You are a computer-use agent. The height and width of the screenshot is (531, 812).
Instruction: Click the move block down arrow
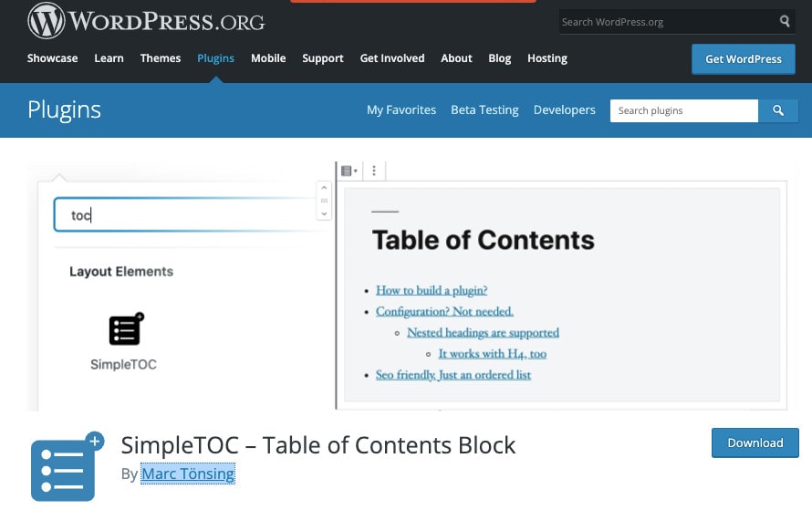pyautogui.click(x=324, y=213)
